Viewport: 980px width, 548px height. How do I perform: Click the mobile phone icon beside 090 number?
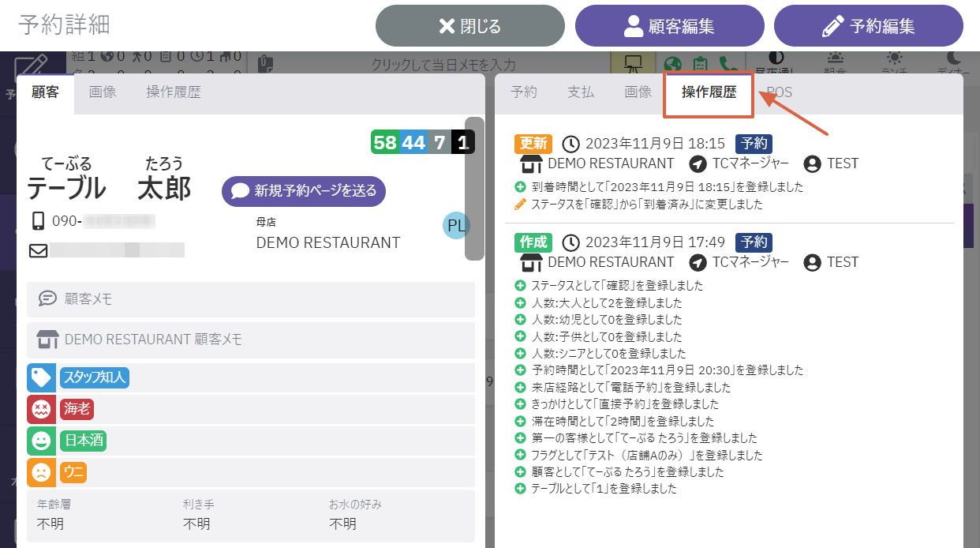click(x=38, y=220)
